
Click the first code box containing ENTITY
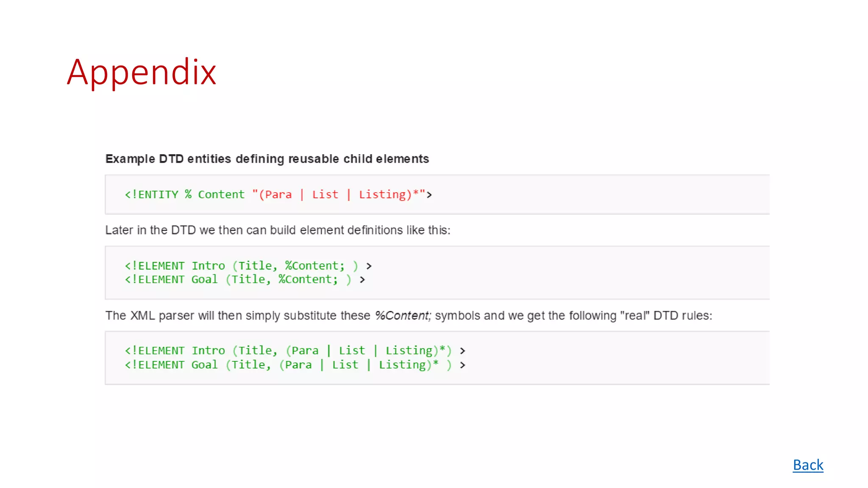593,194
